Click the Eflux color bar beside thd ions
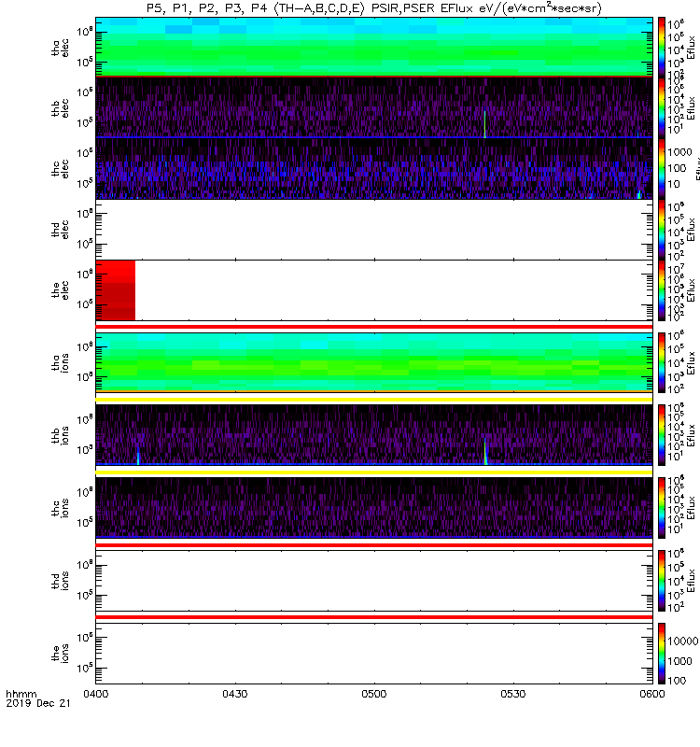The height and width of the screenshot is (747, 700). point(662,581)
